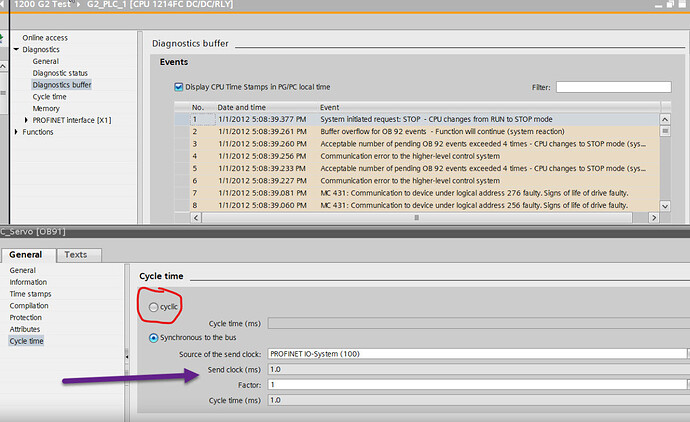This screenshot has width=690, height=422.
Task: Click the Filter input field
Action: (x=613, y=87)
